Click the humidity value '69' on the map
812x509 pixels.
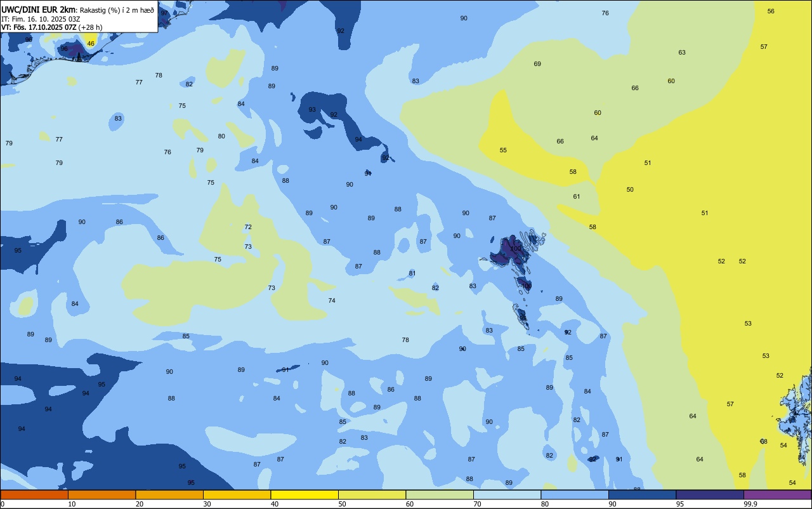537,64
